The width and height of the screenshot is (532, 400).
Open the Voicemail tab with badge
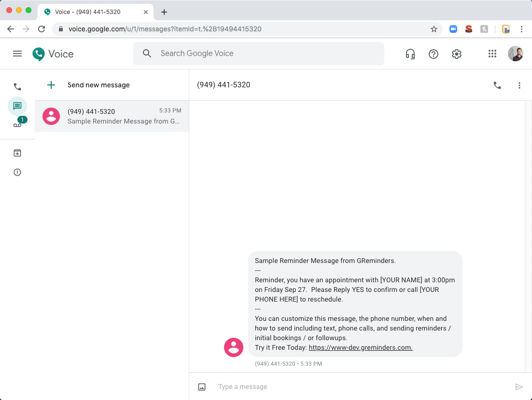coord(19,123)
